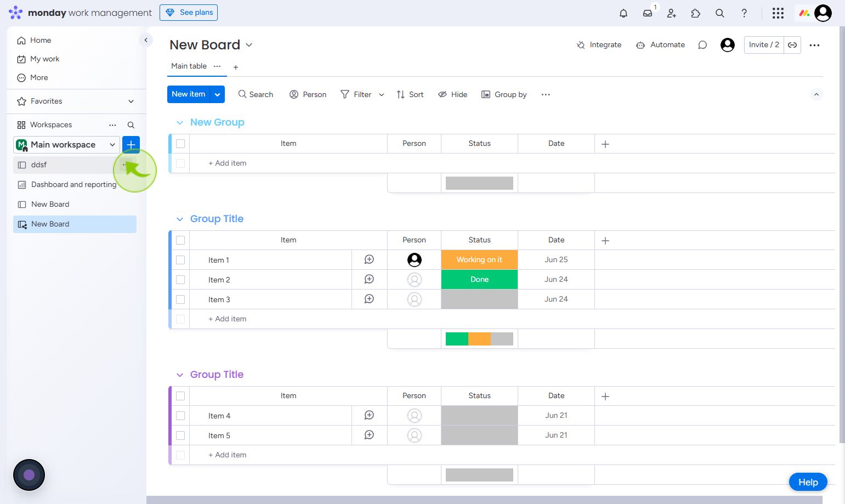Click board owner avatar beside Invite
This screenshot has width=845, height=504.
coord(728,45)
